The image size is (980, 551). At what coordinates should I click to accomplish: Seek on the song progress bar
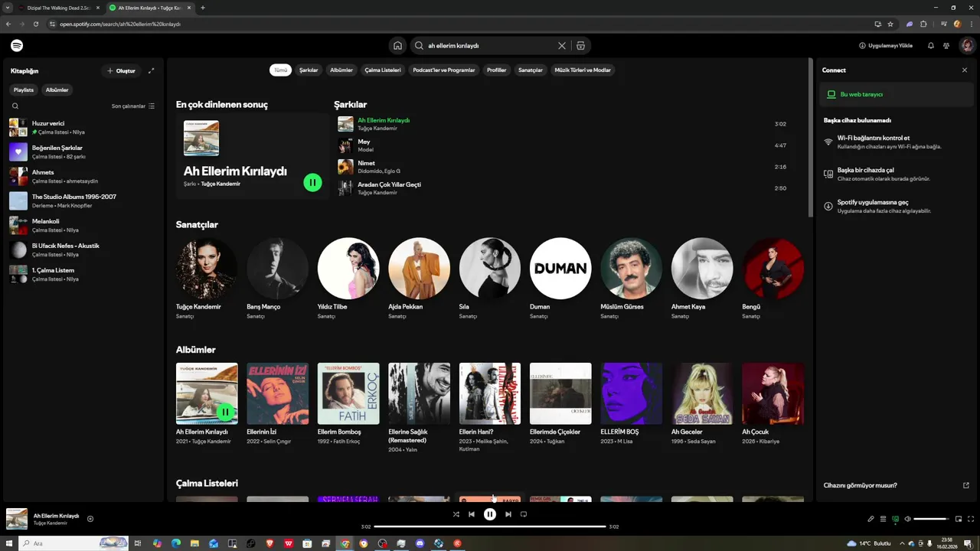click(x=490, y=527)
